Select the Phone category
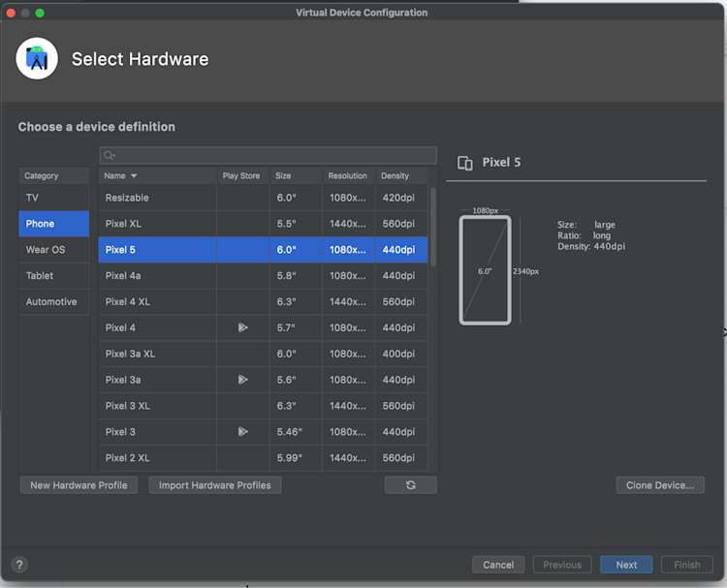 (53, 224)
